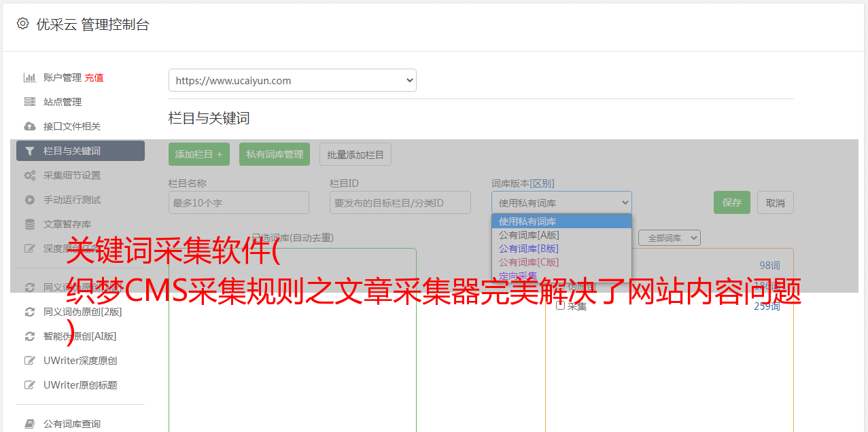Viewport: 868px width, 432px height.
Task: Choose 公有词库[B版] from the dropdown list
Action: click(x=561, y=249)
